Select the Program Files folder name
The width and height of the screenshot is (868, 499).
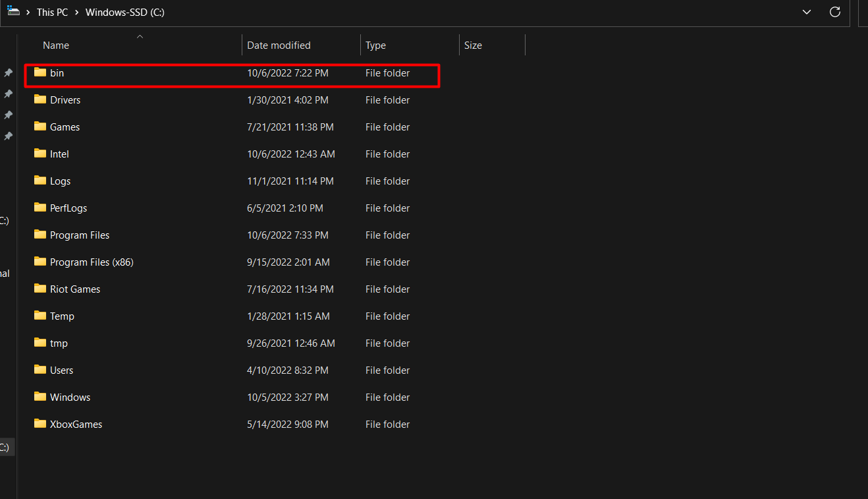point(80,235)
